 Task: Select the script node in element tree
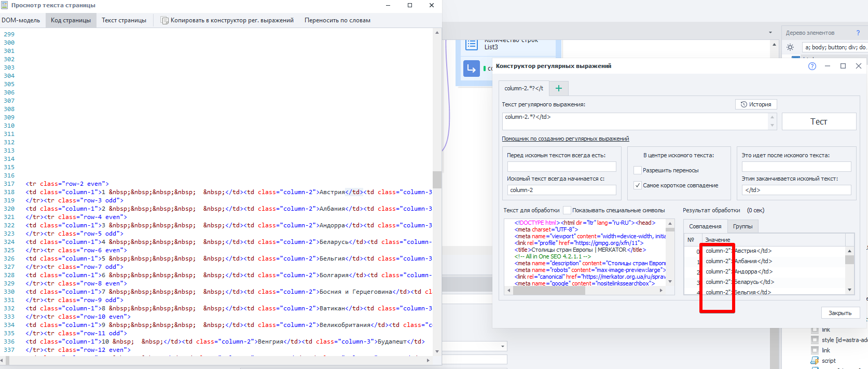(829, 361)
